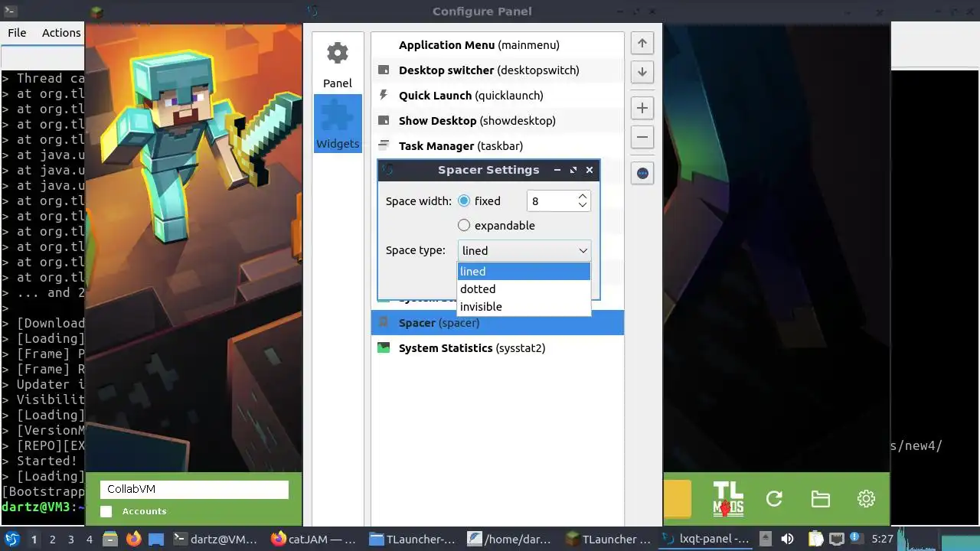Select Application Menu (mainmenu) widget row

coord(498,45)
